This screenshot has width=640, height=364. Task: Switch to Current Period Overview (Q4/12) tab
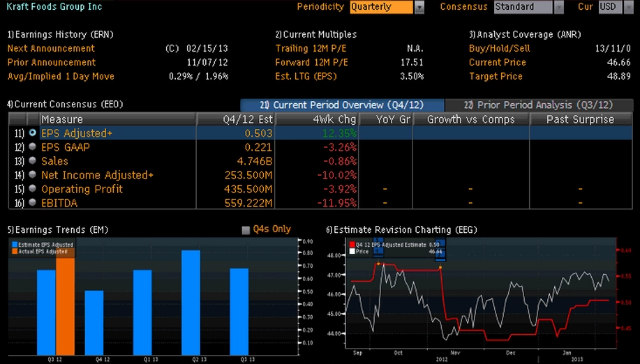point(342,105)
